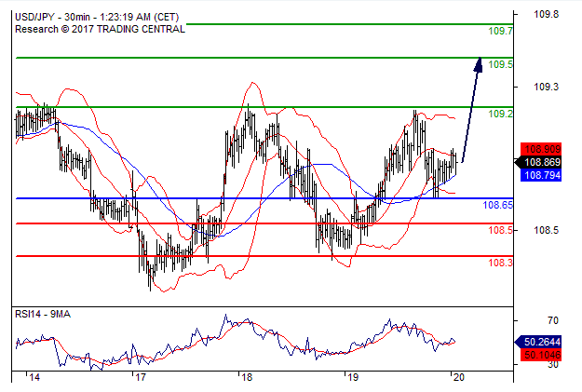Click the date label 17 on the time axis
582x392 pixels.
pos(141,377)
